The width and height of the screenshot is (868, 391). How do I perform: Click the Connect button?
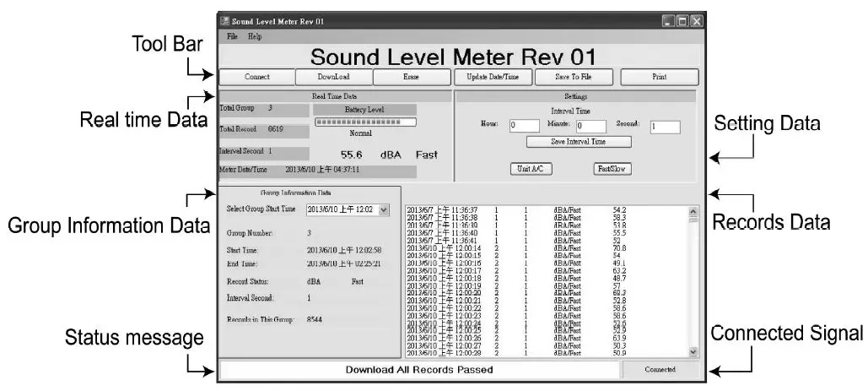point(256,77)
